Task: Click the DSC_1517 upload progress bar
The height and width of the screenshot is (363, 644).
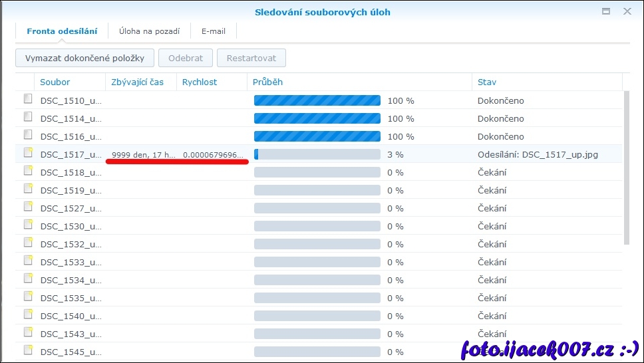Action: (x=317, y=154)
